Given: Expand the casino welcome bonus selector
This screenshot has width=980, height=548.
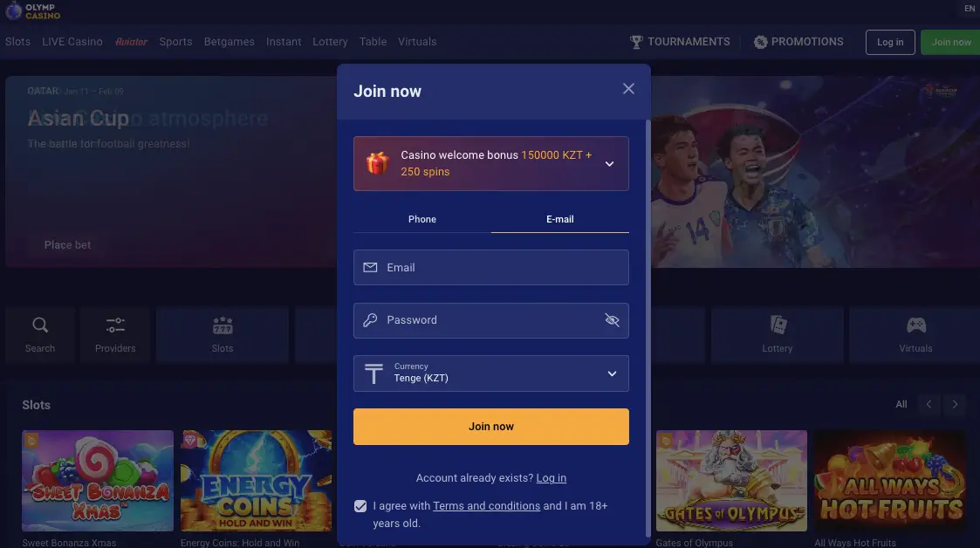Looking at the screenshot, I should coord(609,163).
